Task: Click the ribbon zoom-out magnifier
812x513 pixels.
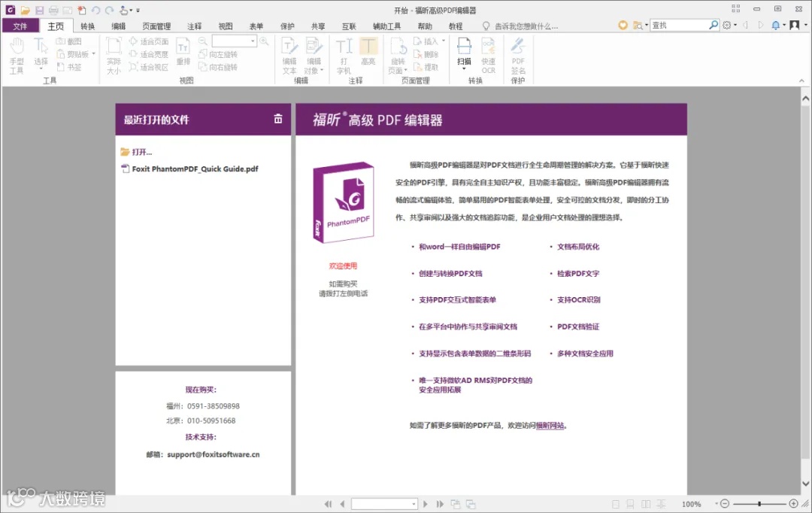Action: click(202, 41)
